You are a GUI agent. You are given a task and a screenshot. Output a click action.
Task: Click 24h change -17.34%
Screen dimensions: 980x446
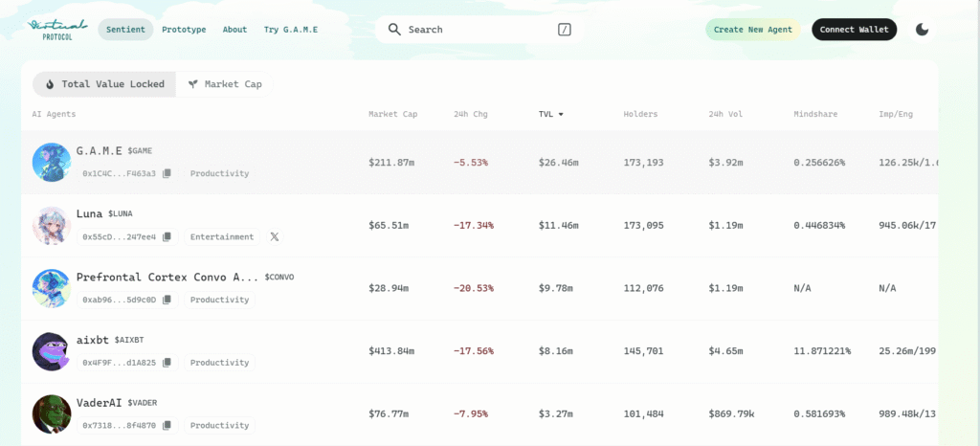[x=474, y=226]
